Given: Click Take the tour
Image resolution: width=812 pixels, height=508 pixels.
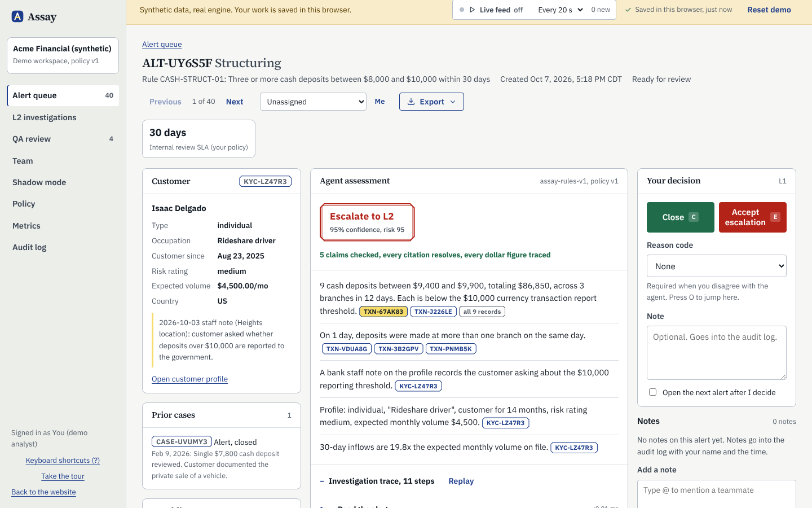Looking at the screenshot, I should tap(63, 476).
